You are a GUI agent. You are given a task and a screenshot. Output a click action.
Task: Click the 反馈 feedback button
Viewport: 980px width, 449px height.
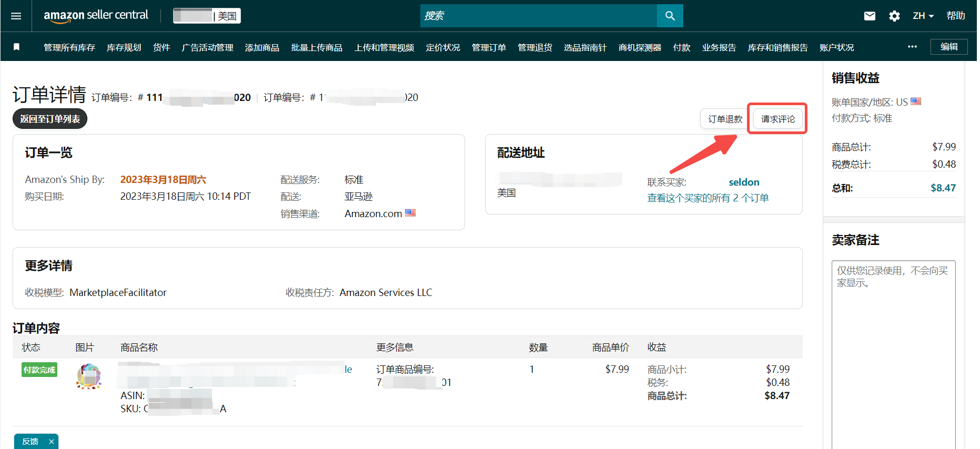click(x=30, y=442)
